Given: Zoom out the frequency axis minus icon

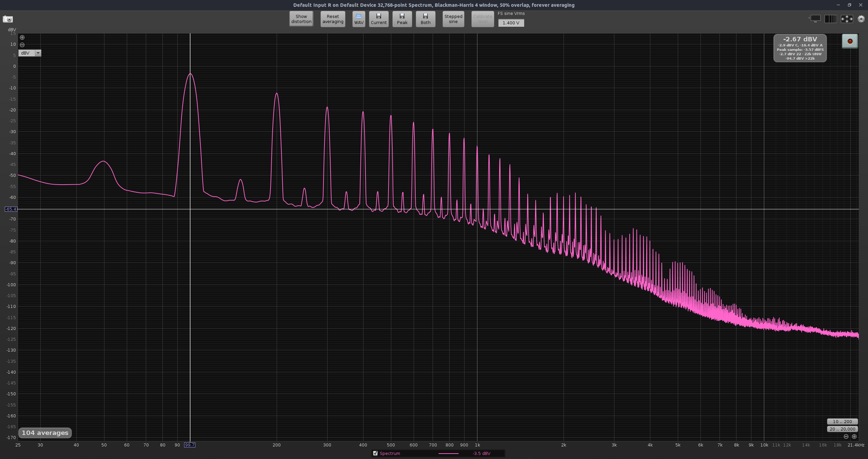Looking at the screenshot, I should 846,436.
